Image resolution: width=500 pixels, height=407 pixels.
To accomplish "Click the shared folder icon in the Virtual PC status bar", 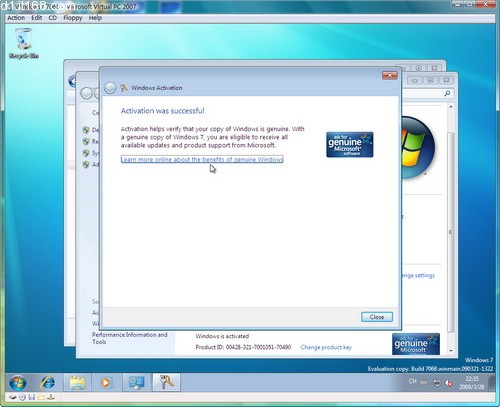I will [x=41, y=397].
